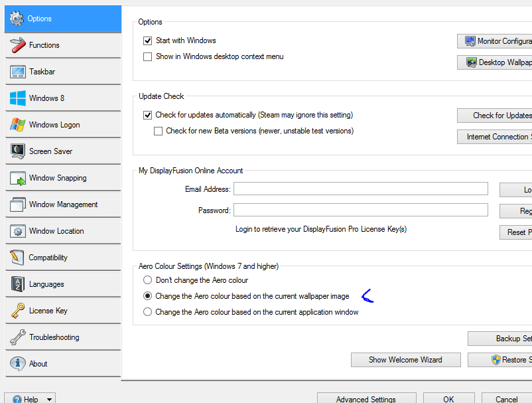Open Advanced Settings
The image size is (532, 403).
366,399
